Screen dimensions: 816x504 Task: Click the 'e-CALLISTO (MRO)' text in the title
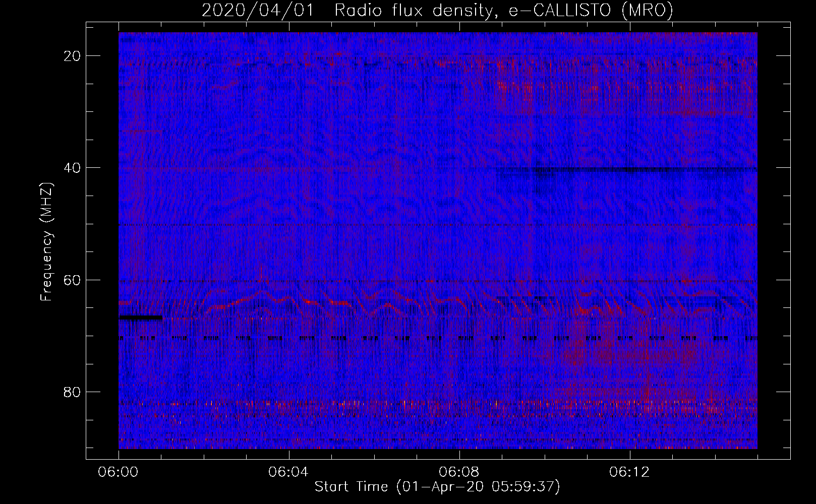[x=591, y=10]
